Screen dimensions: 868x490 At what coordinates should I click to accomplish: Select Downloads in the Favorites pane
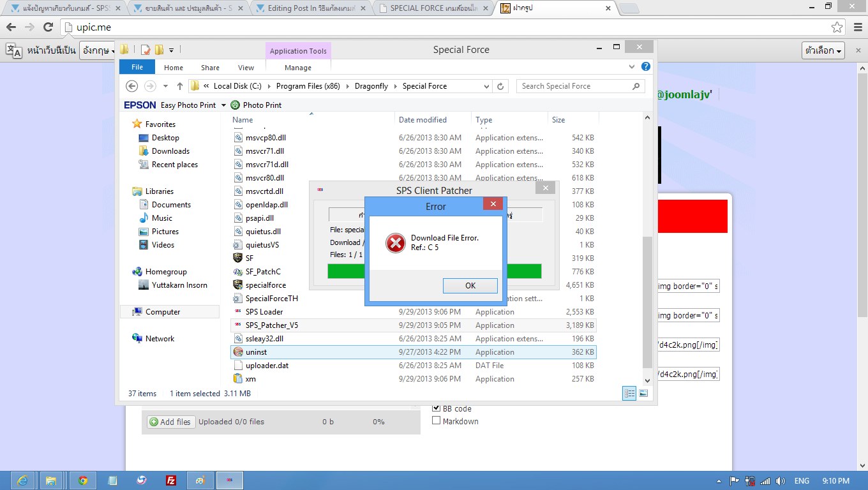click(x=170, y=151)
